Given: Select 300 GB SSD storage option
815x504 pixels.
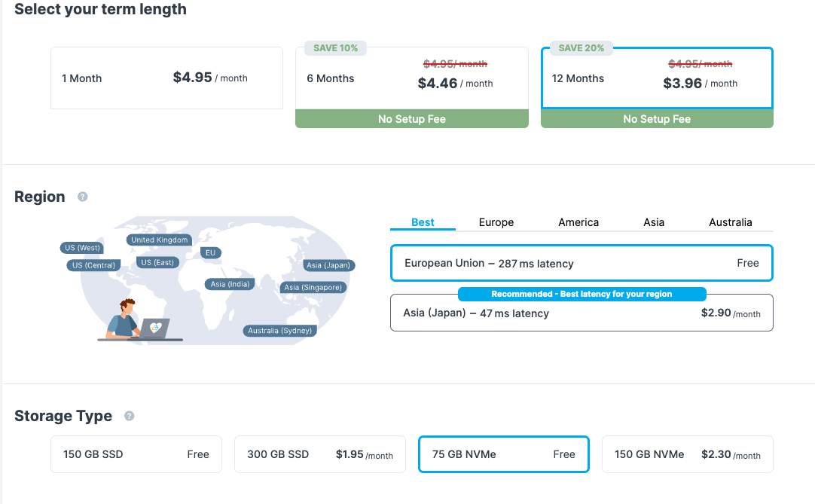Looking at the screenshot, I should [319, 454].
